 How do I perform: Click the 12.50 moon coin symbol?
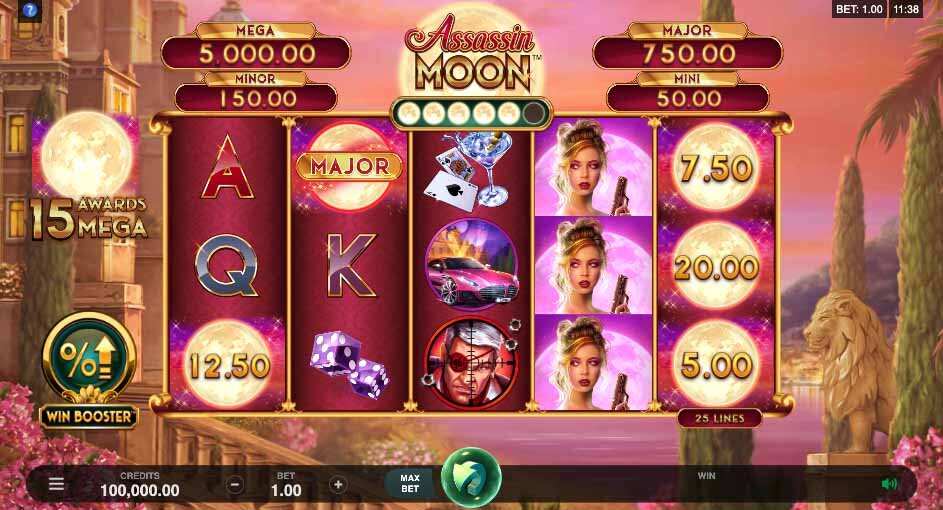coord(228,364)
